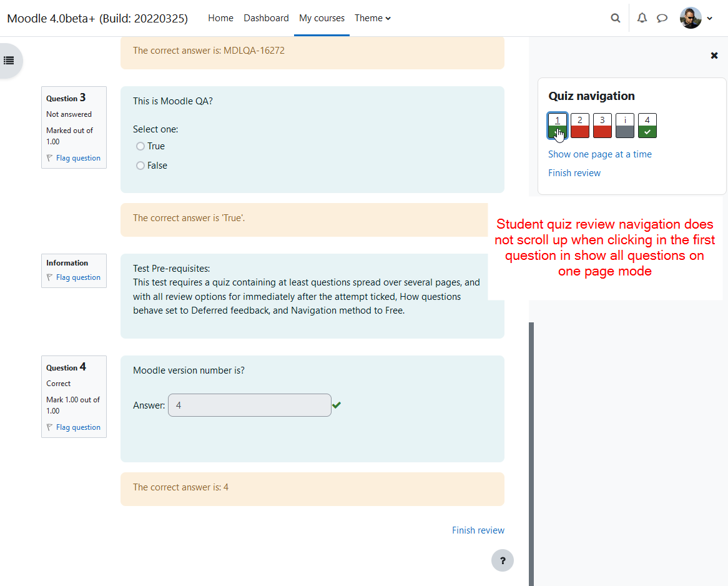Jump to question 3 in quiz navigation
728x586 pixels.
pyautogui.click(x=602, y=126)
